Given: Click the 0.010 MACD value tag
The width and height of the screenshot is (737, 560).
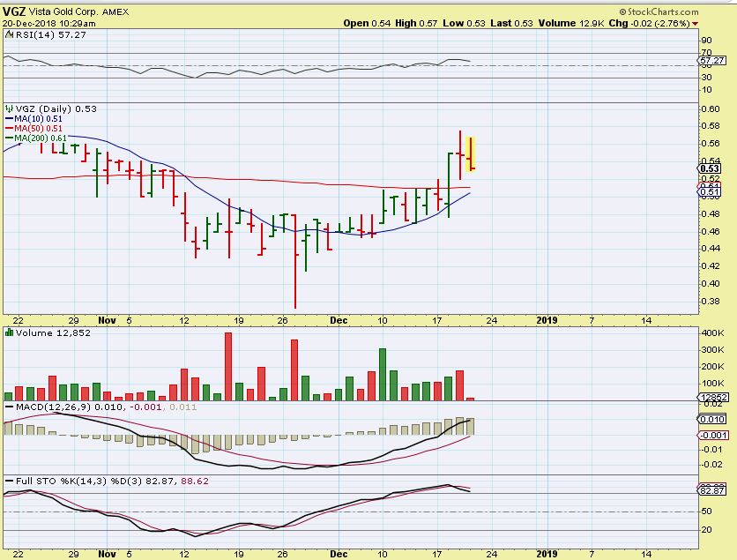Looking at the screenshot, I should click(712, 420).
